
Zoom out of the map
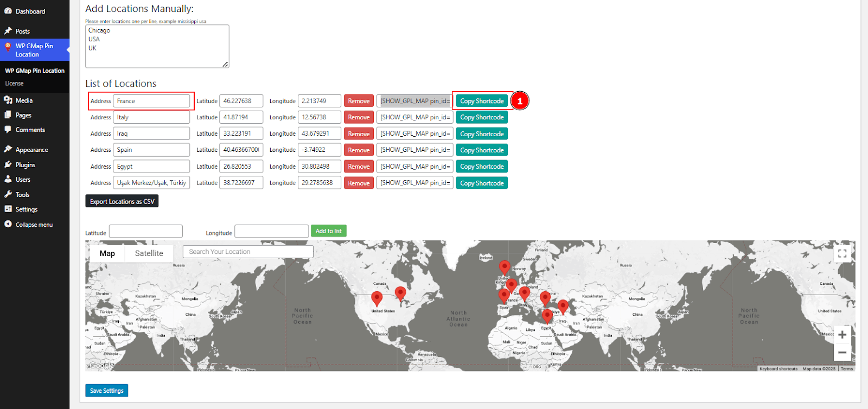(842, 353)
